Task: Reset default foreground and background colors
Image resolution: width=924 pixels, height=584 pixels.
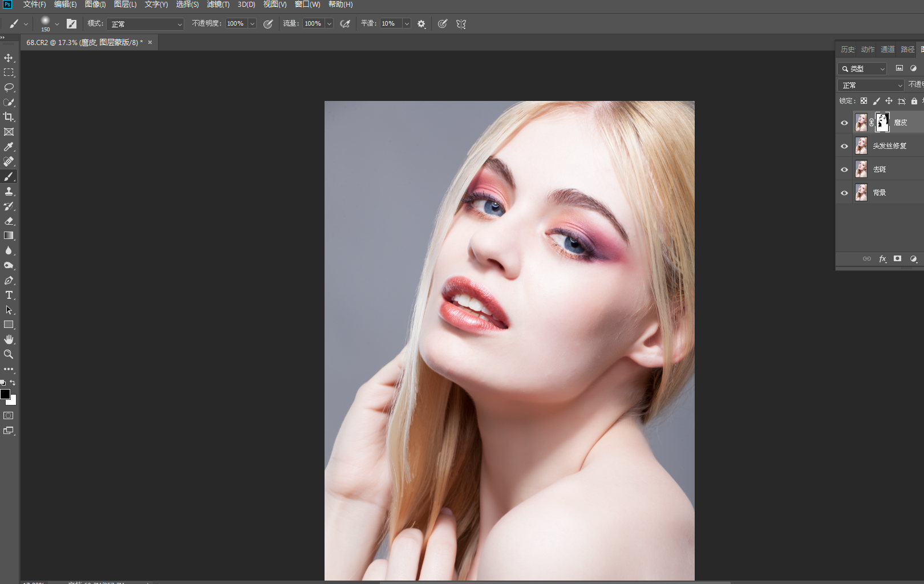Action: point(3,383)
